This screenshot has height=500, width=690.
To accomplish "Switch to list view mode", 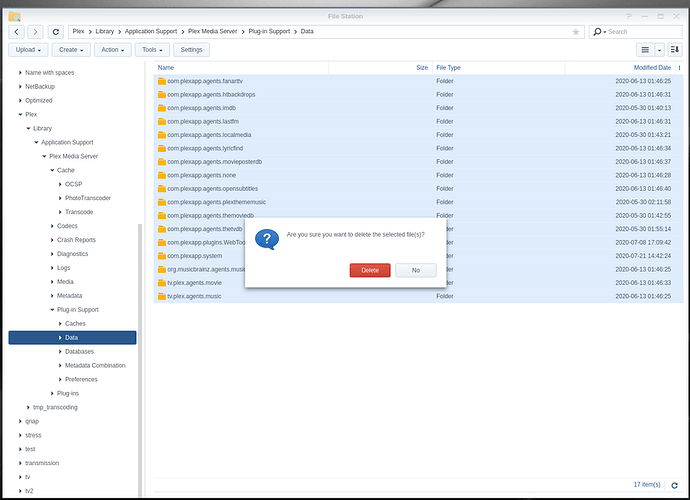I will [645, 50].
